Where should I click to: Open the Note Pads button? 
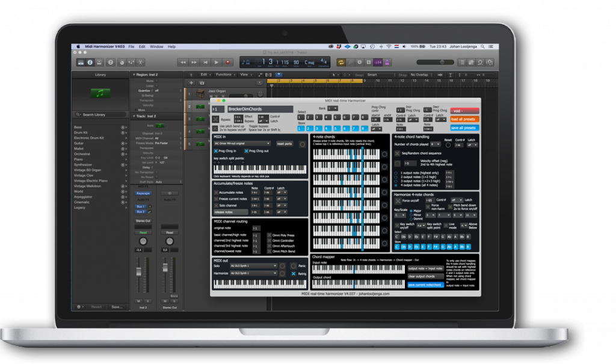point(471,62)
